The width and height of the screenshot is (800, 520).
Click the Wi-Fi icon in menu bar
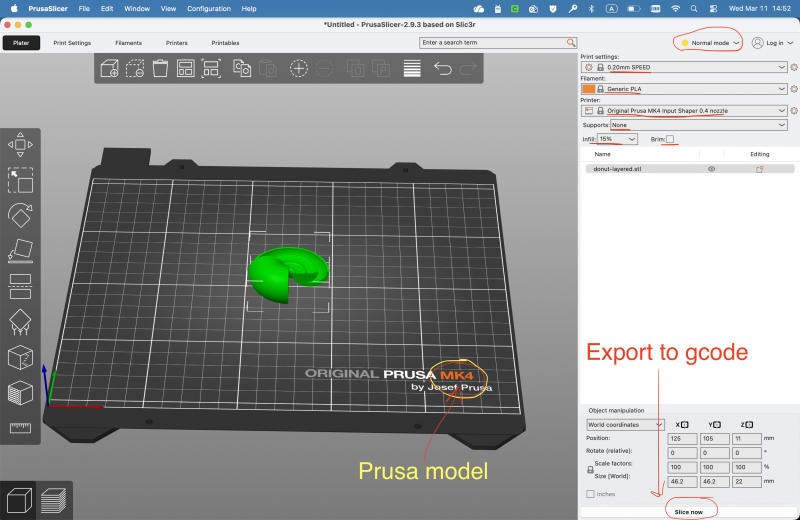point(676,9)
